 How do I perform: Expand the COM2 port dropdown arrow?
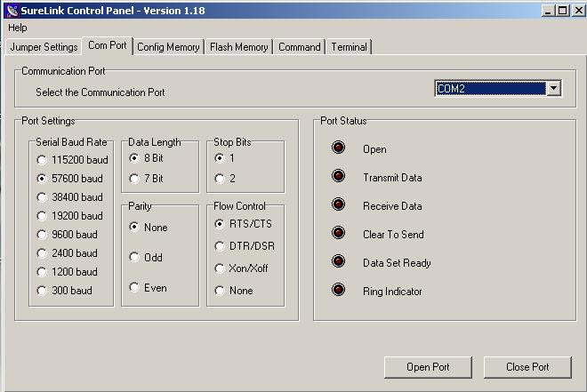coord(553,89)
